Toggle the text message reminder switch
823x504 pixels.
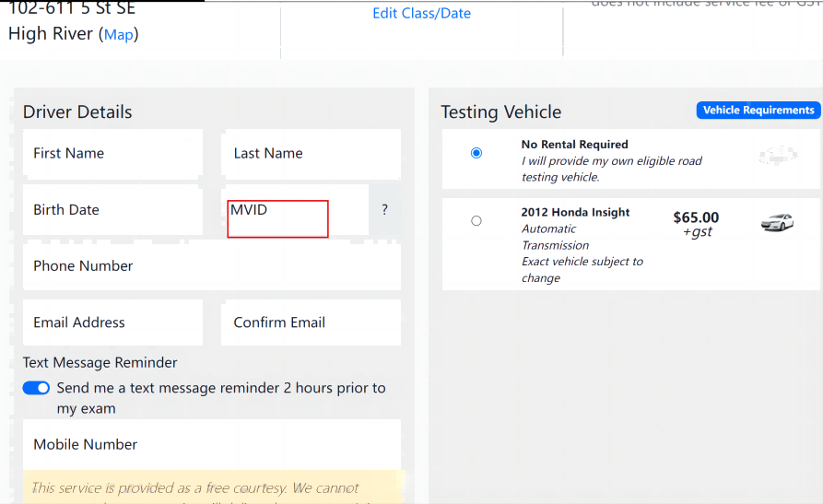point(36,388)
